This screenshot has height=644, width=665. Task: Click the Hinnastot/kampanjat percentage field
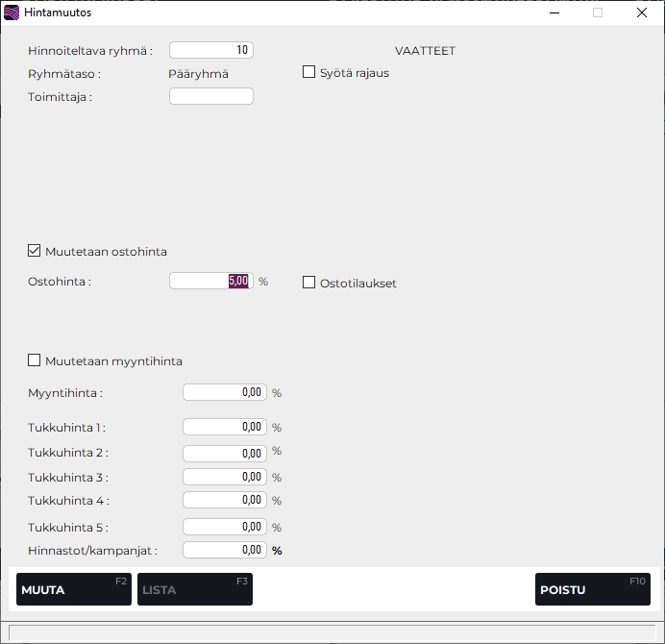click(225, 550)
